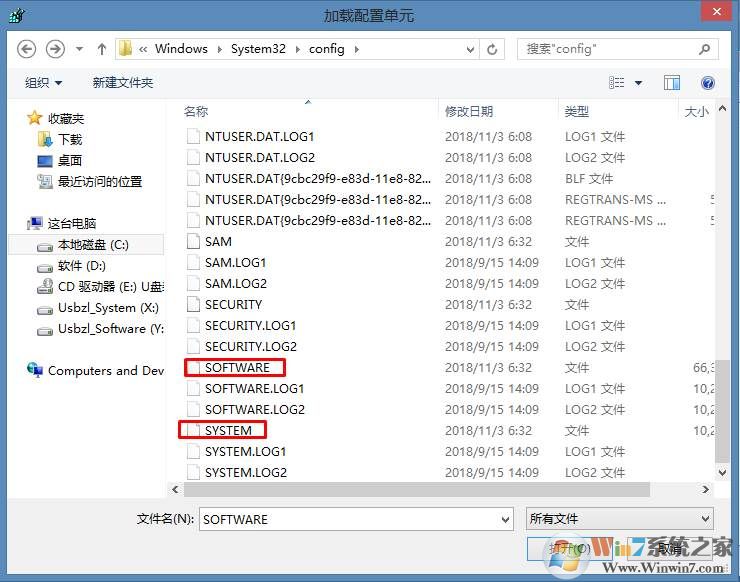Select Usbzl_Software (Y:) drive

[101, 329]
